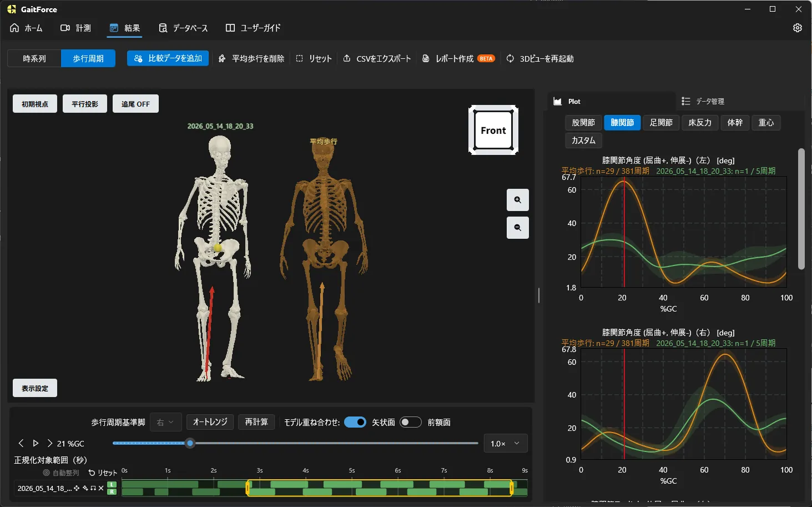Open the 1.0× playback speed dropdown

(505, 443)
